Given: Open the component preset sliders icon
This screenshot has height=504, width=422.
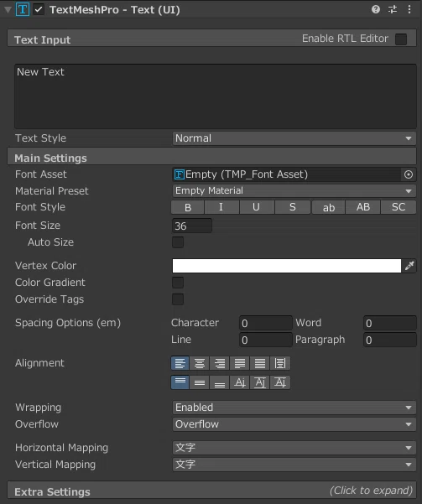Looking at the screenshot, I should pos(393,9).
